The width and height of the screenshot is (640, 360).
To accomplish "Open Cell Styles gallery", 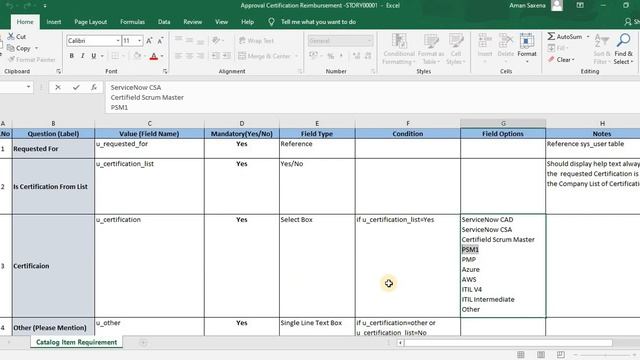I will pyautogui.click(x=456, y=49).
